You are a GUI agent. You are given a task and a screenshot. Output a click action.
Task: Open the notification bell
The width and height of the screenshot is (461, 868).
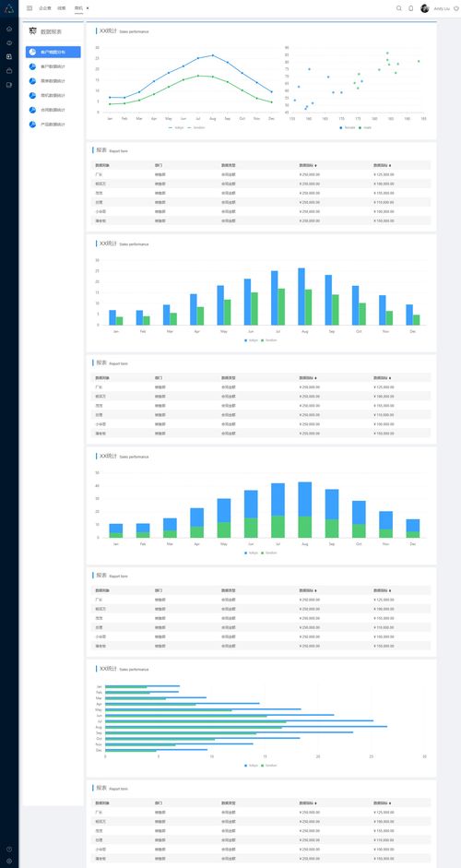410,8
